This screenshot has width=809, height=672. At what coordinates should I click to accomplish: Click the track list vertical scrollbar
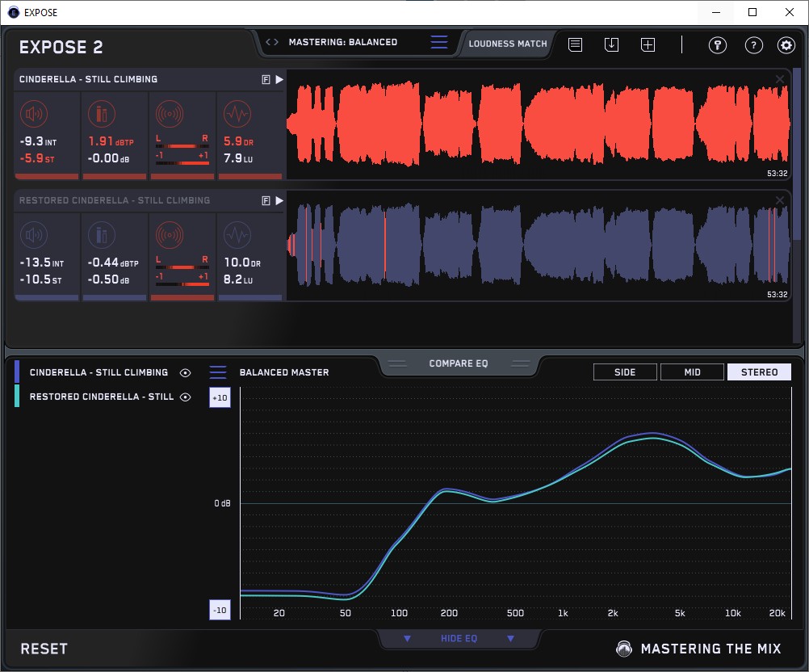[x=797, y=155]
